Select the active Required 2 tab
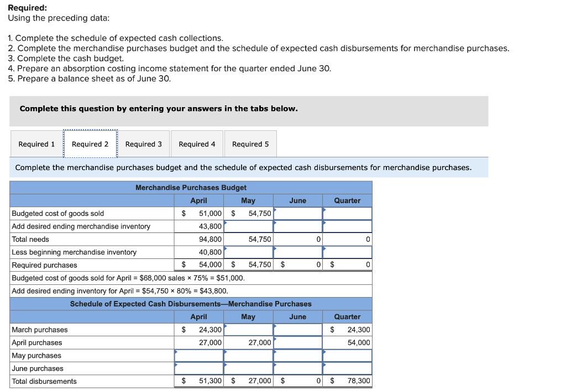The width and height of the screenshot is (566, 392). 90,144
